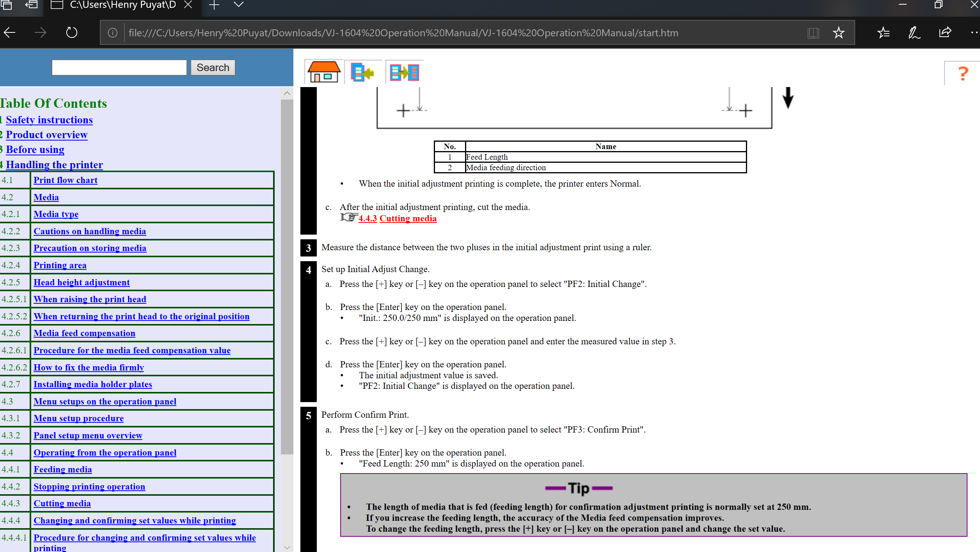Click the Feed Length table cell

[x=605, y=157]
